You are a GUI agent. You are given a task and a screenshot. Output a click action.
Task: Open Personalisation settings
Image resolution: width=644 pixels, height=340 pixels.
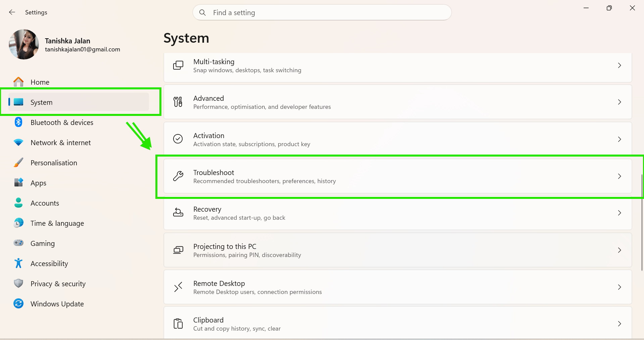[79, 163]
